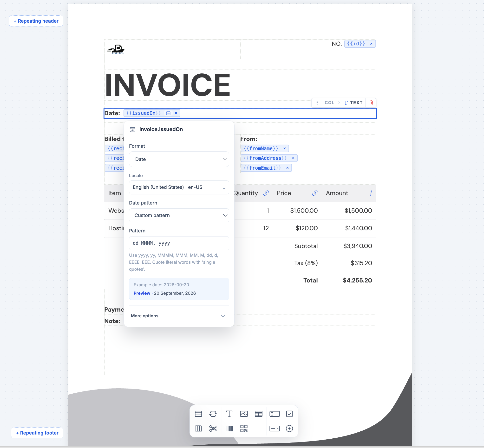Click the Tax (8%) label
Image resolution: width=484 pixels, height=448 pixels.
[x=306, y=263]
